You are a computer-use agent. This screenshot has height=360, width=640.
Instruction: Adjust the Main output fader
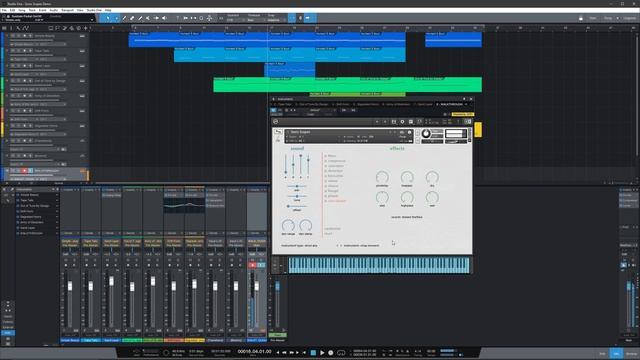pyautogui.click(x=629, y=287)
